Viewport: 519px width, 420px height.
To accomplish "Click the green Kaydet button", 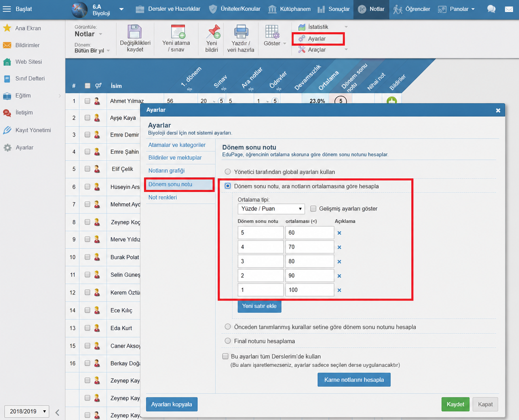I will coord(455,404).
